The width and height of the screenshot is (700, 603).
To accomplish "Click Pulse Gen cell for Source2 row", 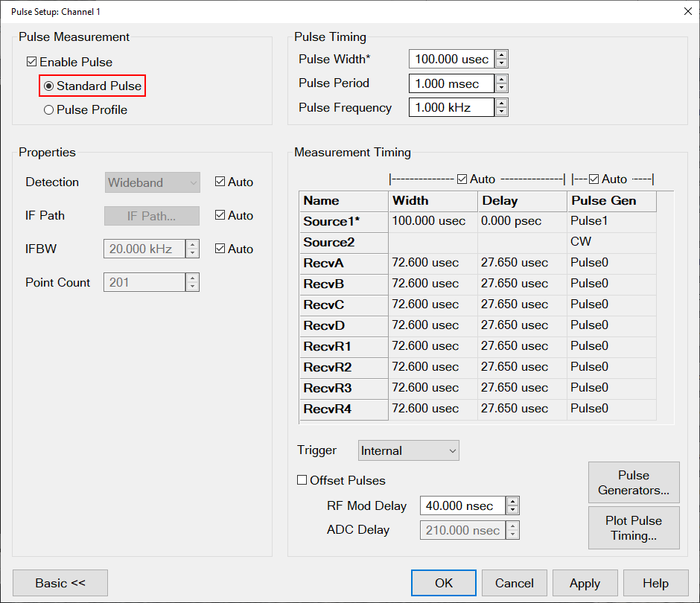I will [x=611, y=243].
